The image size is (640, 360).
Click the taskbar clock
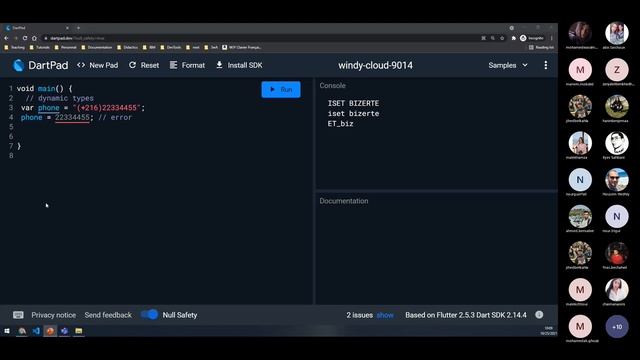(x=548, y=331)
